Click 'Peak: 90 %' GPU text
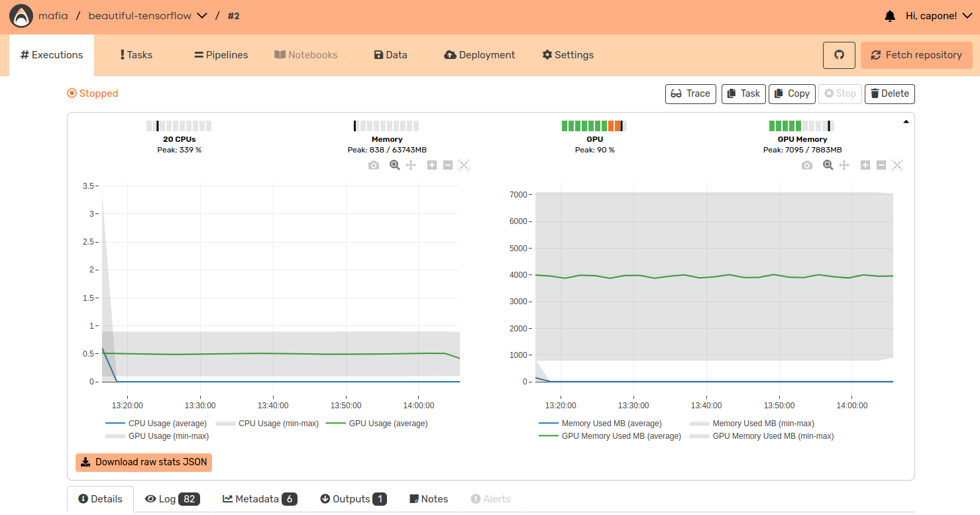 tap(595, 150)
